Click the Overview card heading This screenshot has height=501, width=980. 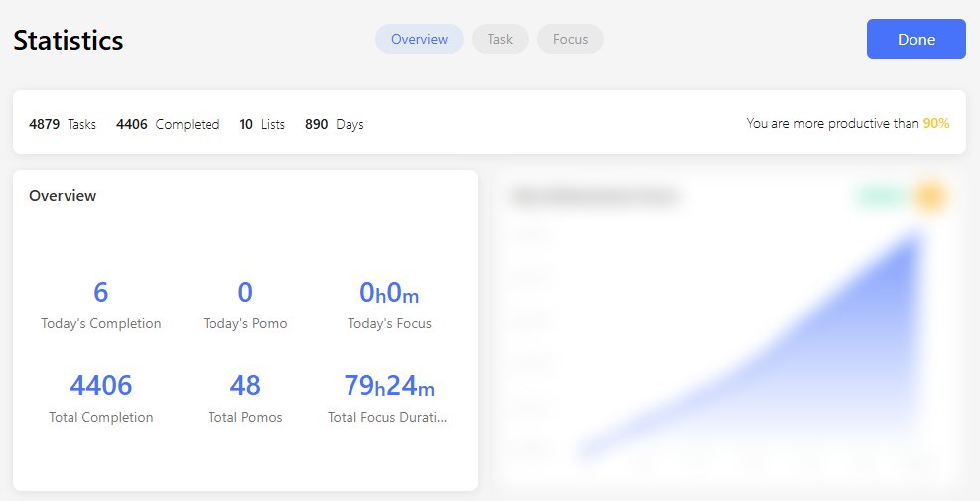click(63, 195)
